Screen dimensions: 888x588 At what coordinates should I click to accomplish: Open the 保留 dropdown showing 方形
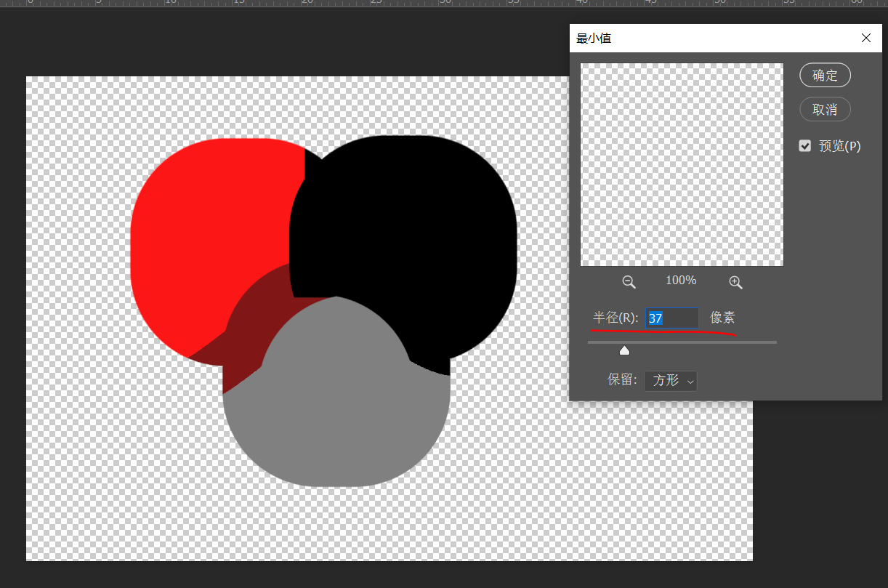pyautogui.click(x=671, y=380)
